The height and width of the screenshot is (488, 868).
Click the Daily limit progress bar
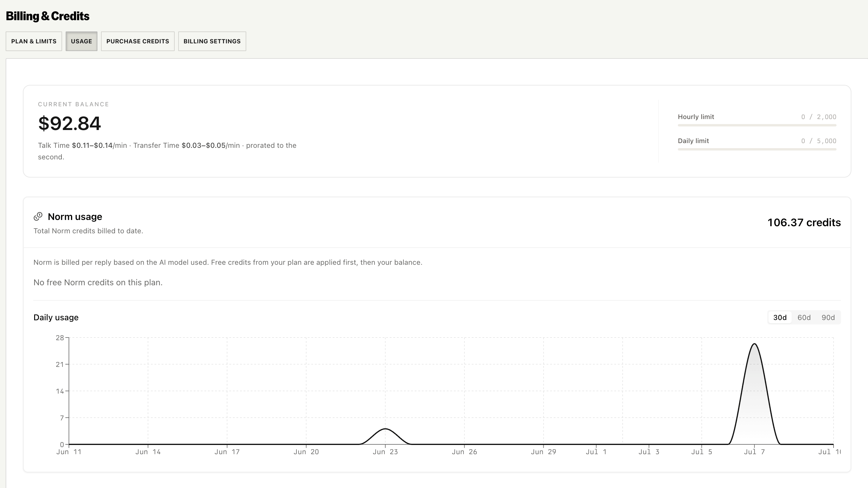tap(757, 149)
